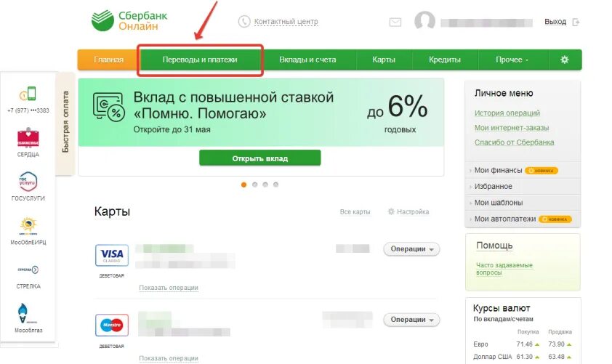The width and height of the screenshot is (612, 364).
Task: Open Вклады и счета menu
Action: [x=307, y=60]
